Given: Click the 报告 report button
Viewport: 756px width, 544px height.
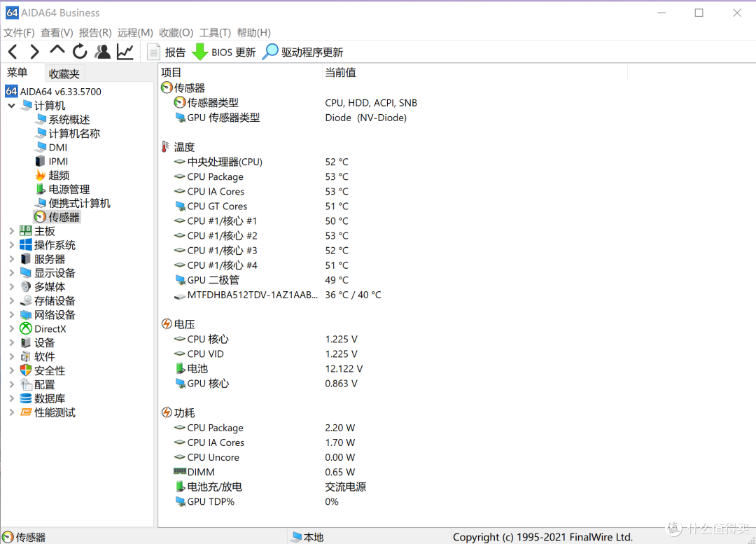Looking at the screenshot, I should click(166, 52).
